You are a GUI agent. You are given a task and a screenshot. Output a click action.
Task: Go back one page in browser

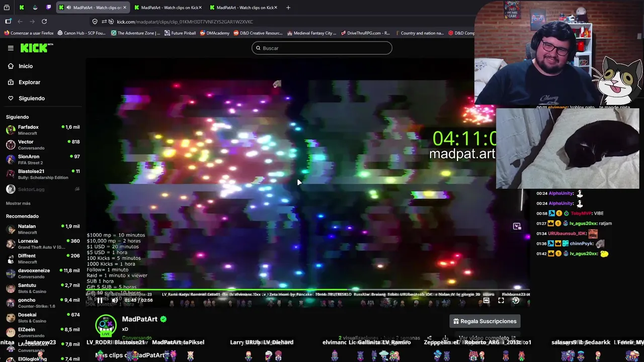(20, 22)
